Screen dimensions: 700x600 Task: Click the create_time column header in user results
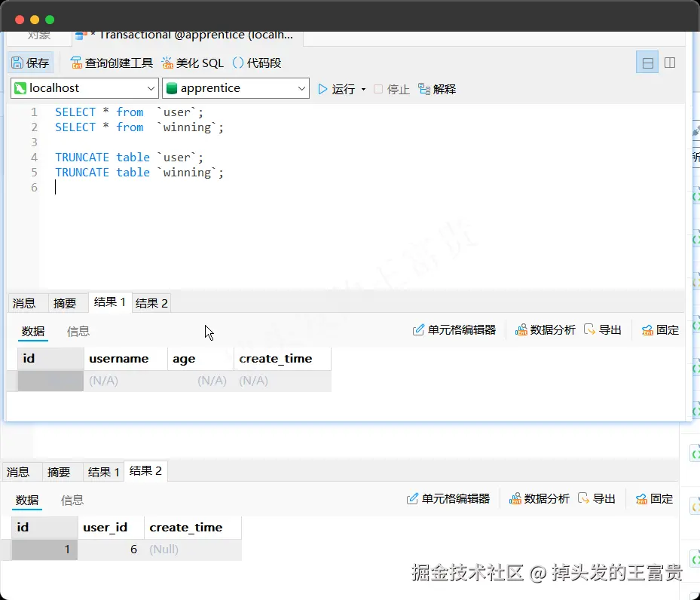(282, 359)
